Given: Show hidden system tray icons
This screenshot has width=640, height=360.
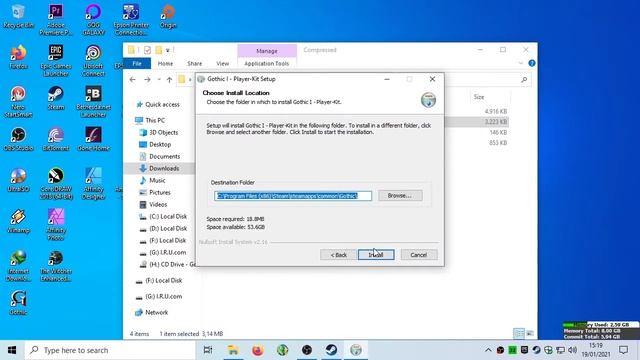Looking at the screenshot, I should pos(488,350).
